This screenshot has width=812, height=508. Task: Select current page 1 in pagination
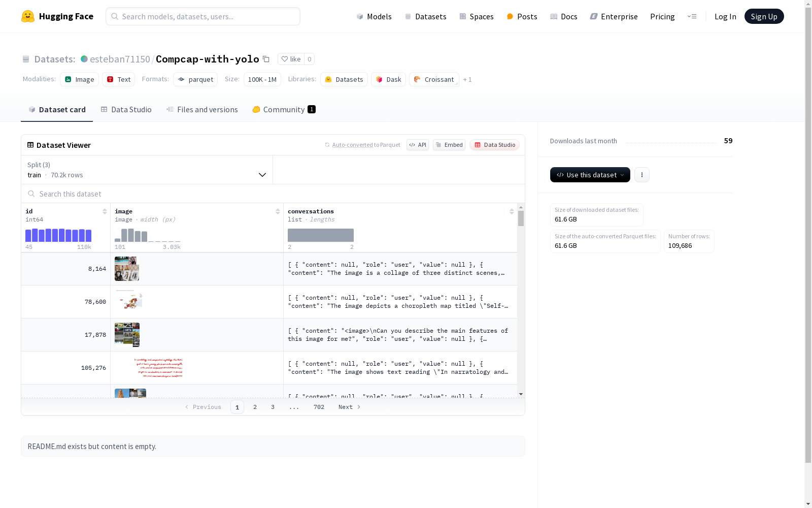(237, 407)
